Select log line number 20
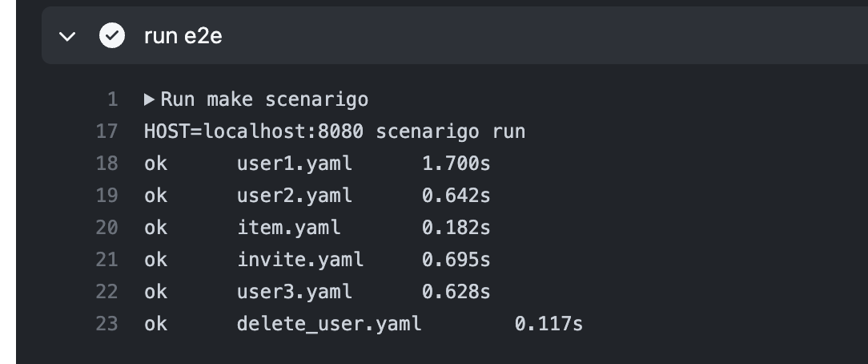The width and height of the screenshot is (868, 364). (x=106, y=228)
